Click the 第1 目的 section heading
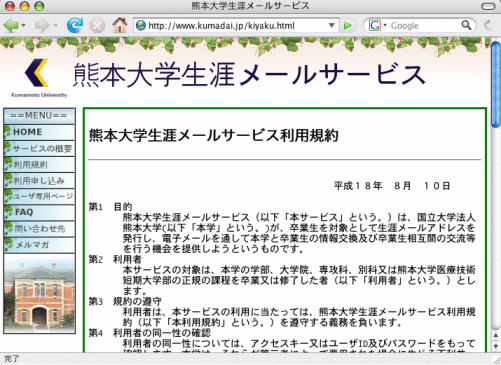 click(x=110, y=207)
